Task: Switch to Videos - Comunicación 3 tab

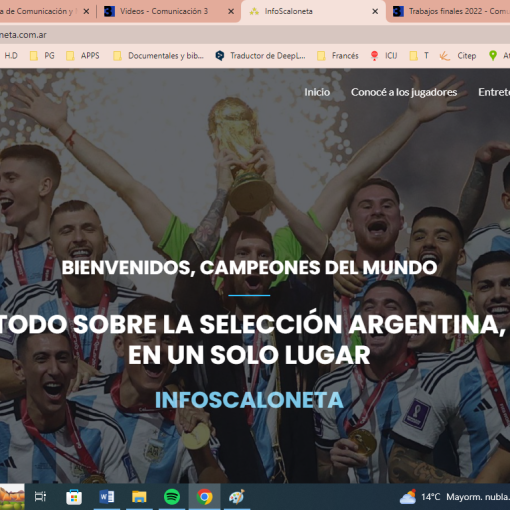Action: [x=164, y=11]
